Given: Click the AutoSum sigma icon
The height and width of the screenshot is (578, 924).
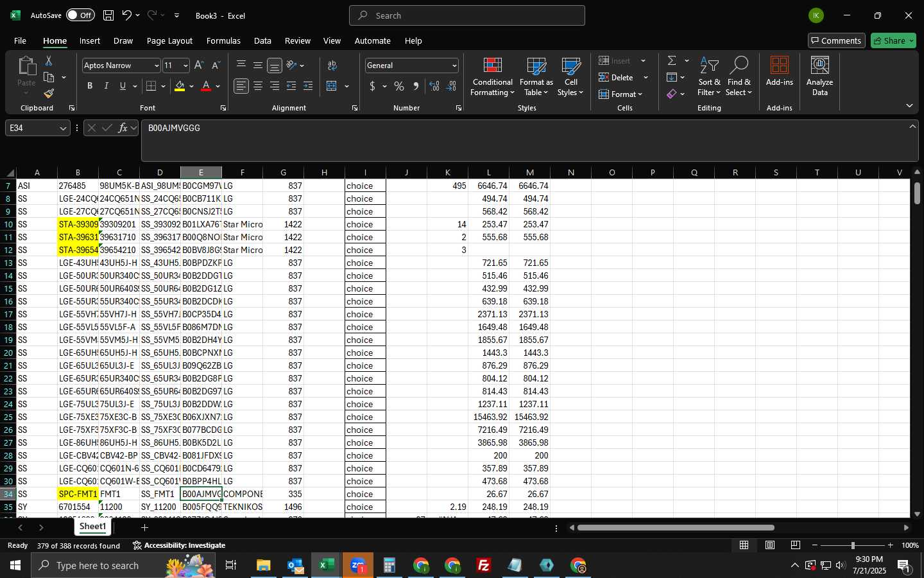Looking at the screenshot, I should (x=672, y=60).
